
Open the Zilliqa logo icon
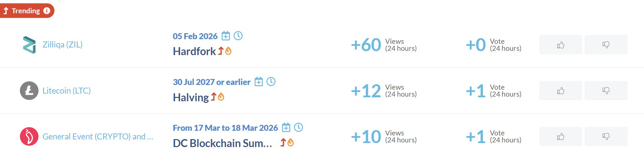pos(29,45)
